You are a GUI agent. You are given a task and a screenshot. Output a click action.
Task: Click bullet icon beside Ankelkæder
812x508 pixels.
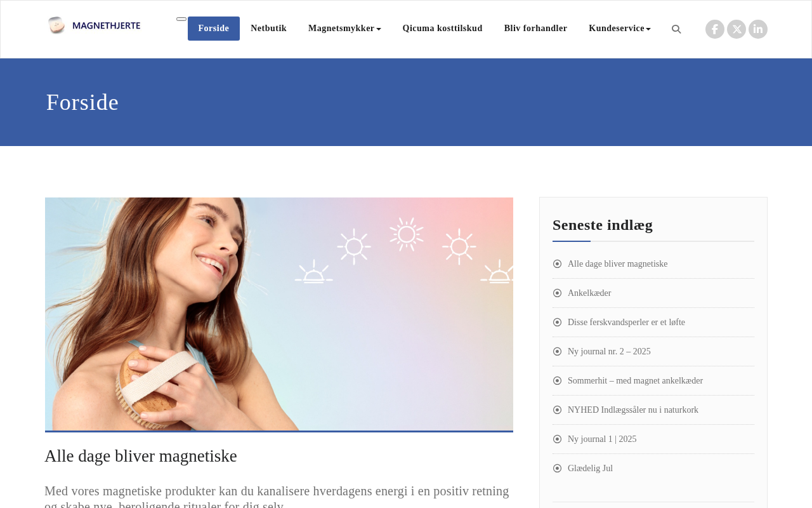click(x=557, y=293)
